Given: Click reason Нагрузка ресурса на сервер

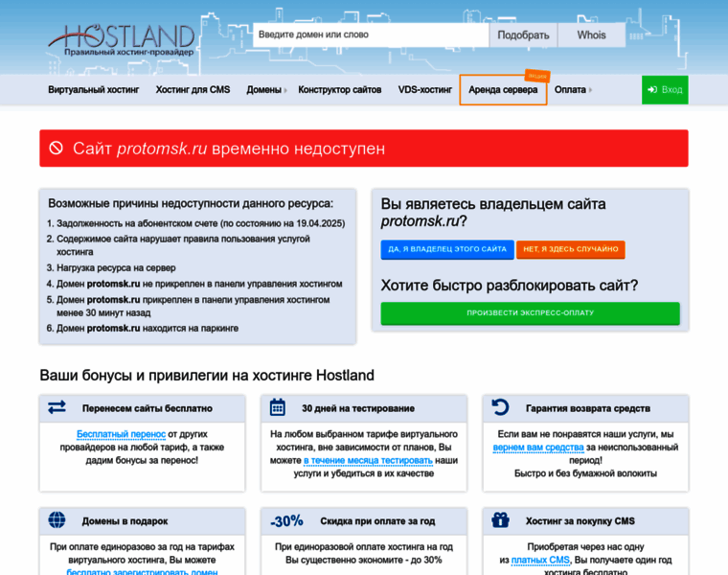Looking at the screenshot, I should pos(116,268).
